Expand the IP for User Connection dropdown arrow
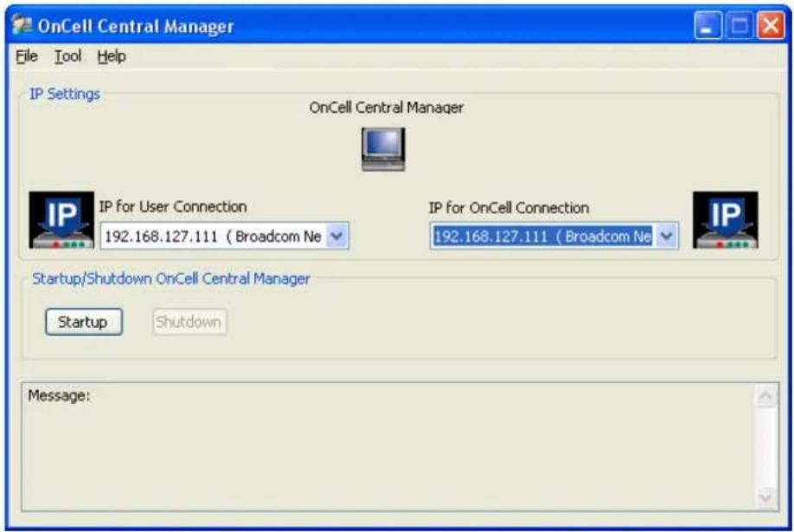 coord(337,236)
